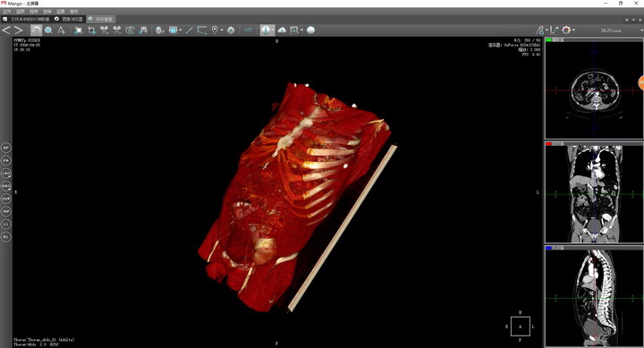Close the active document tab with right X

click(x=640, y=20)
